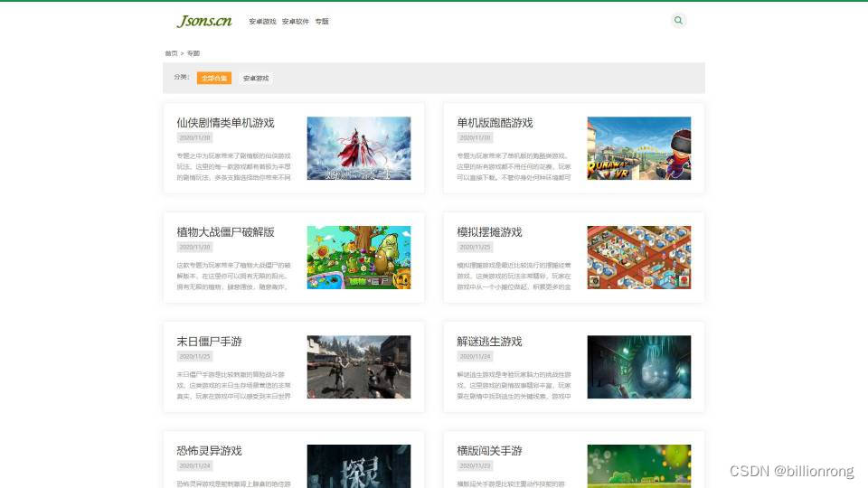Click the date under 解谜逃生游戏
This screenshot has height=488, width=868.
(x=475, y=357)
